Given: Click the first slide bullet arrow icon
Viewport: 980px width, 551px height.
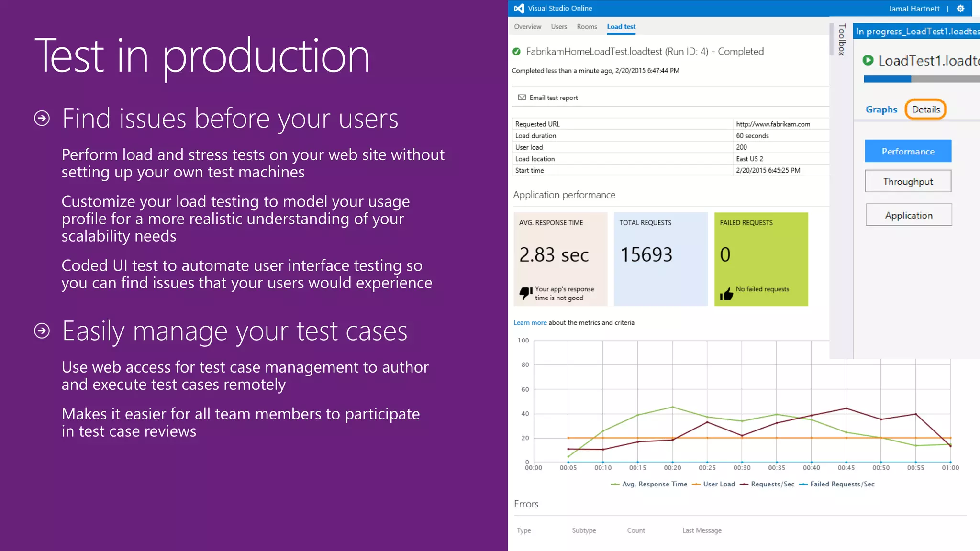Looking at the screenshot, I should 42,118.
